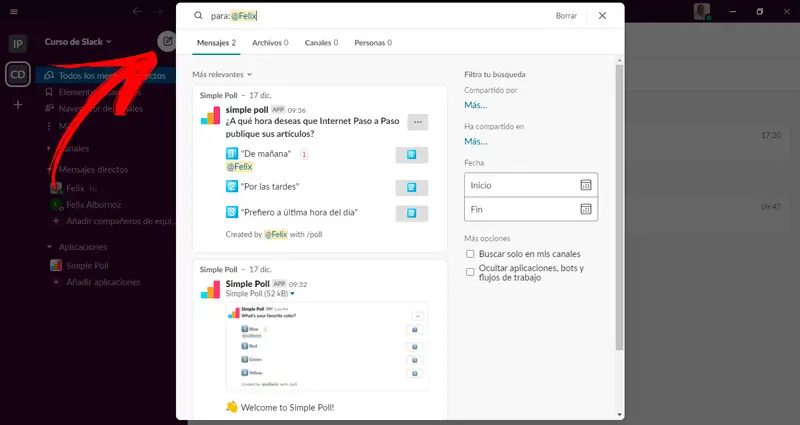Switch to the Personas tab
Viewport: 800px width, 425px height.
coord(372,43)
